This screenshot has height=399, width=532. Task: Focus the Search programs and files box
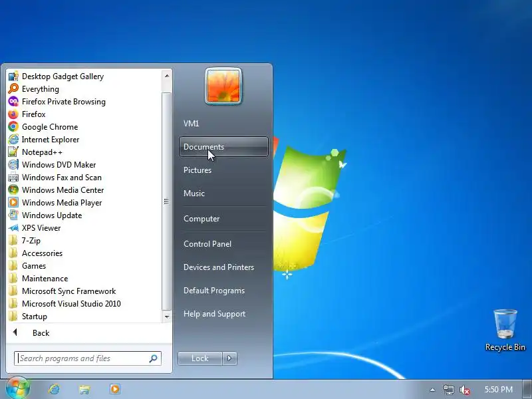tap(88, 358)
